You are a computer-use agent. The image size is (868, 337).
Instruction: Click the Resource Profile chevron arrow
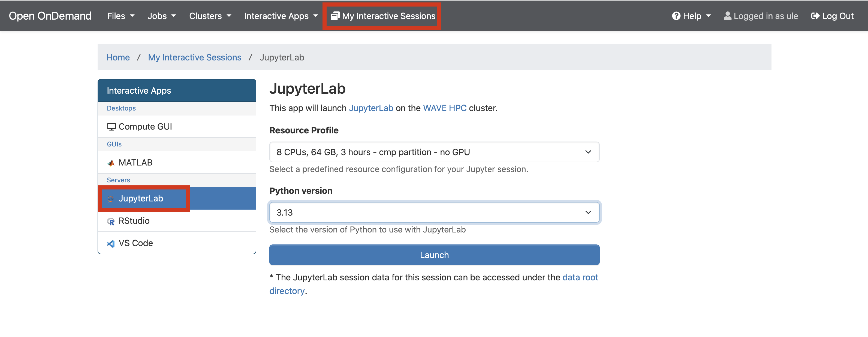[588, 152]
